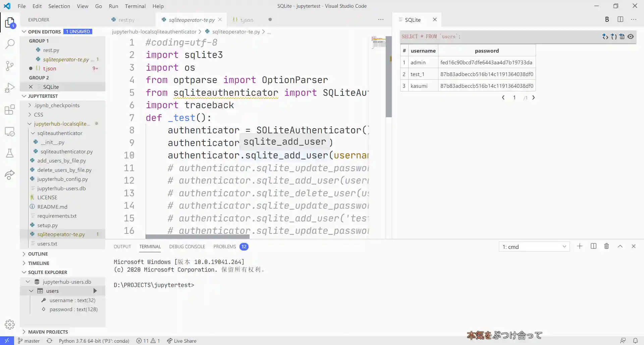Maximize the terminal panel size
This screenshot has width=644, height=345.
pos(620,246)
